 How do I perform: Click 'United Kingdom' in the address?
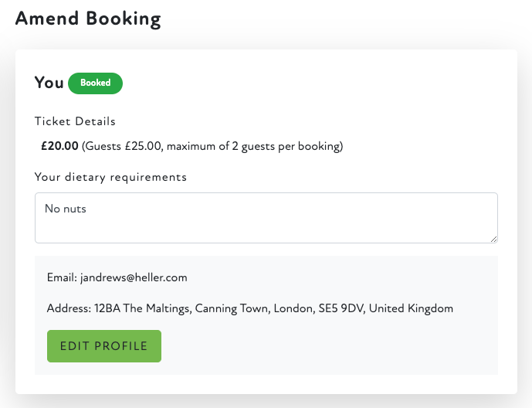[x=412, y=308]
